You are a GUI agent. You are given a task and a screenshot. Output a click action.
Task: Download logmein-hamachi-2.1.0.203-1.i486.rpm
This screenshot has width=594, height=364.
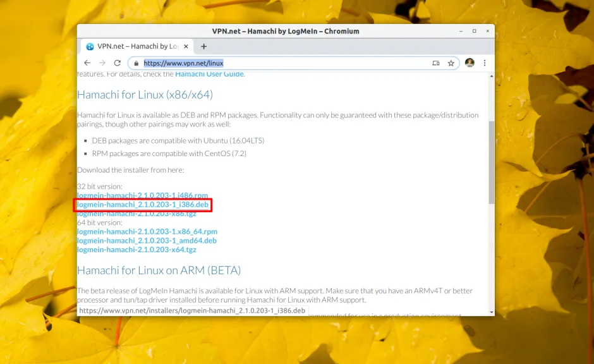pos(142,195)
